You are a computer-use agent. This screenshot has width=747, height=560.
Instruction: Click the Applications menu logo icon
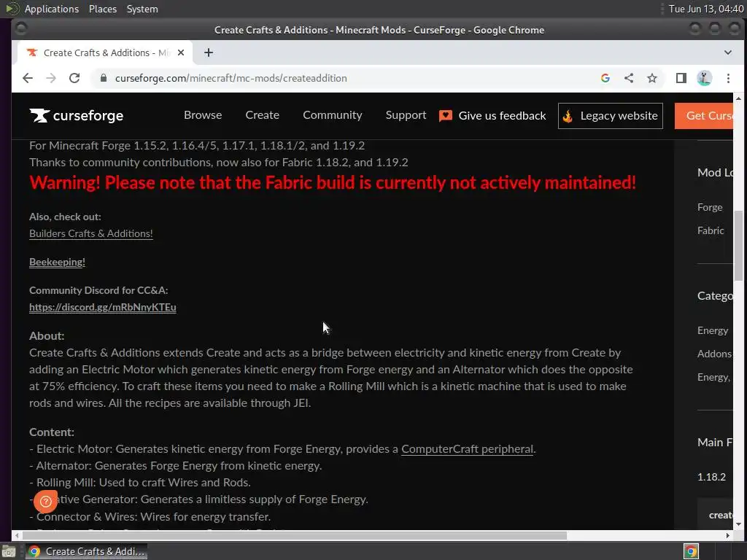click(12, 9)
